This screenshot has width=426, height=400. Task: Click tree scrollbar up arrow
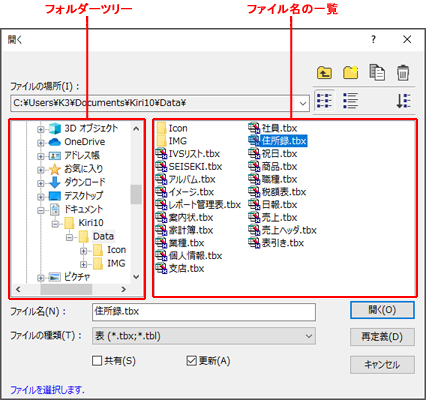pos(136,128)
